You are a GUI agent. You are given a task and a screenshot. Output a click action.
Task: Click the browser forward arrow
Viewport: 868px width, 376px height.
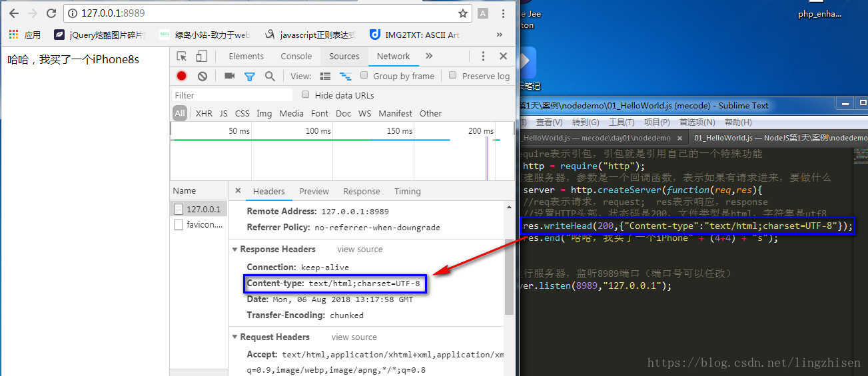pos(32,13)
